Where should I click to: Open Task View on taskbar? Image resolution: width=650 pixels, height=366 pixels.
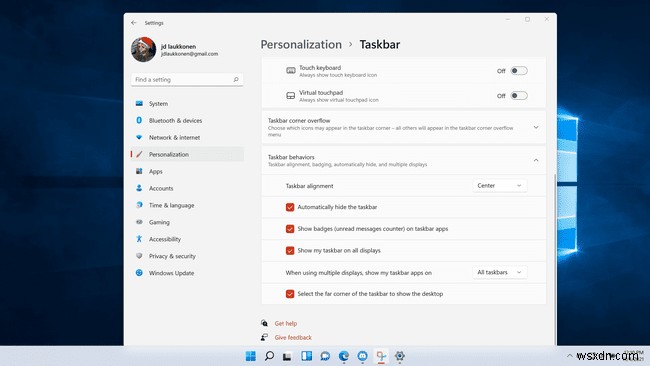point(287,356)
